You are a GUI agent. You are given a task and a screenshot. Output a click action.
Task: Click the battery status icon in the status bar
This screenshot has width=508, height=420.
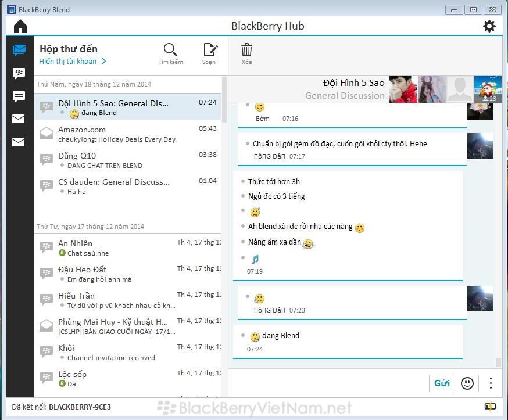point(490,407)
